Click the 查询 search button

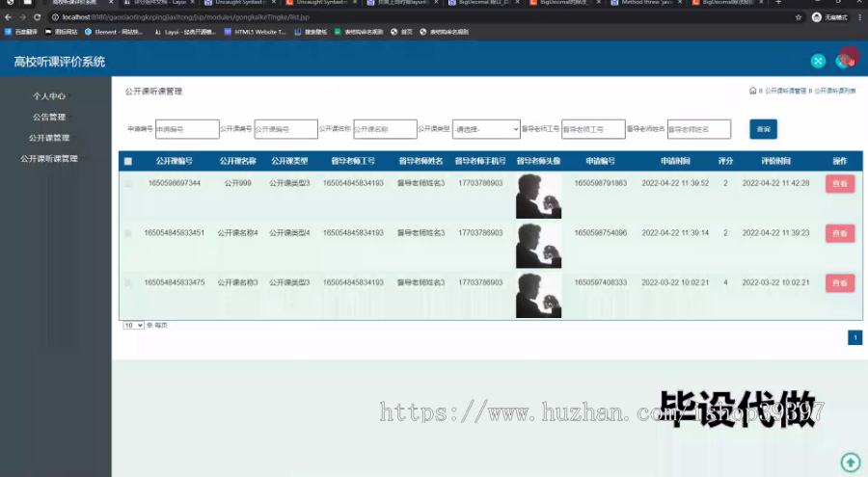764,129
